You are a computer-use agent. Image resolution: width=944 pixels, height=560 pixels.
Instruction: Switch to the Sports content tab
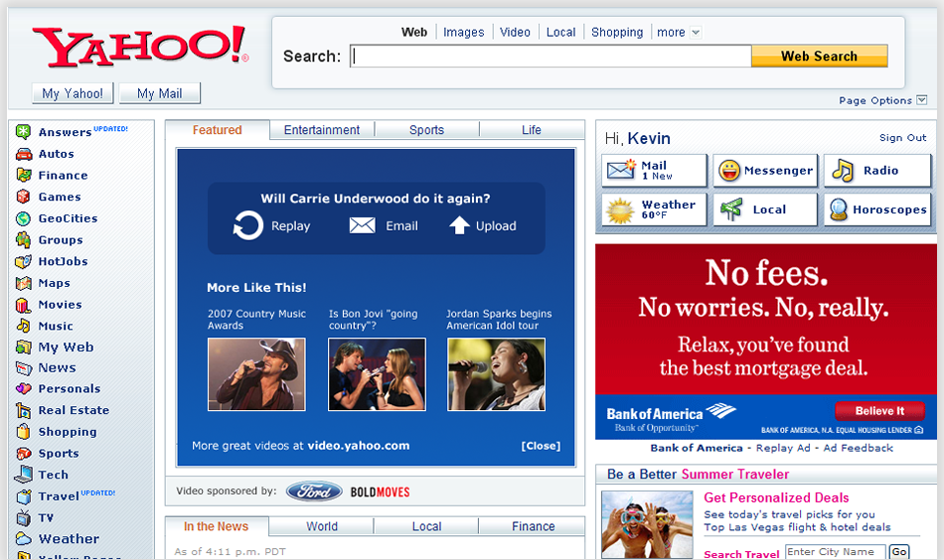click(x=427, y=130)
